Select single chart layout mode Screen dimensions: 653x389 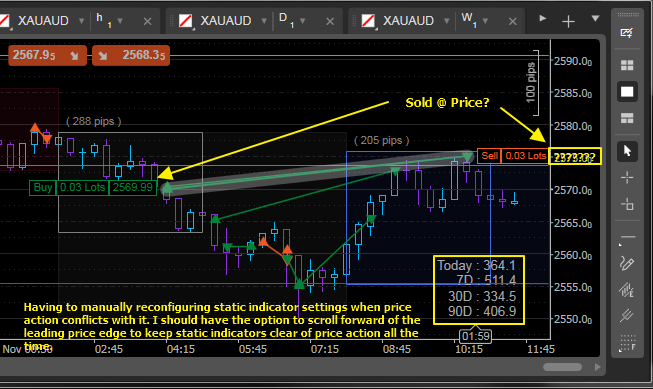627,92
